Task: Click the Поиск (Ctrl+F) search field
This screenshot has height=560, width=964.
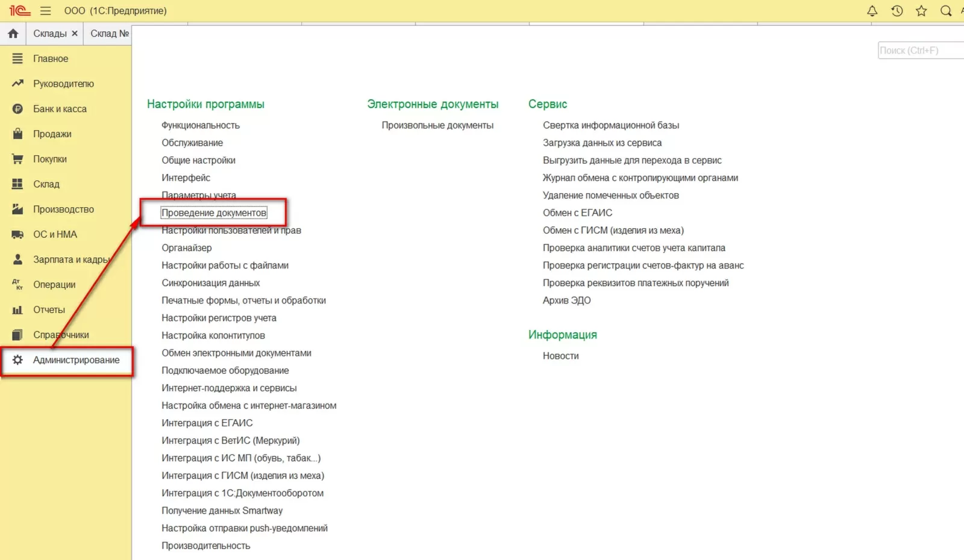Action: 921,51
